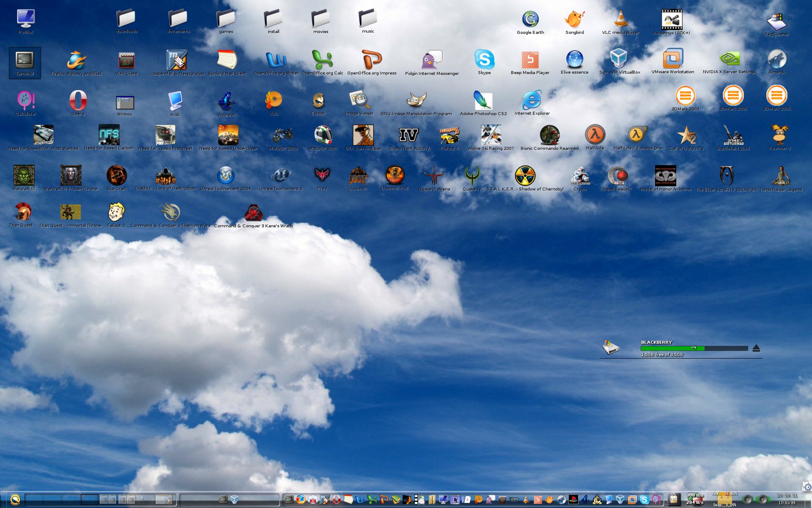Image resolution: width=812 pixels, height=508 pixels.
Task: Open the downloads folder
Action: click(126, 22)
